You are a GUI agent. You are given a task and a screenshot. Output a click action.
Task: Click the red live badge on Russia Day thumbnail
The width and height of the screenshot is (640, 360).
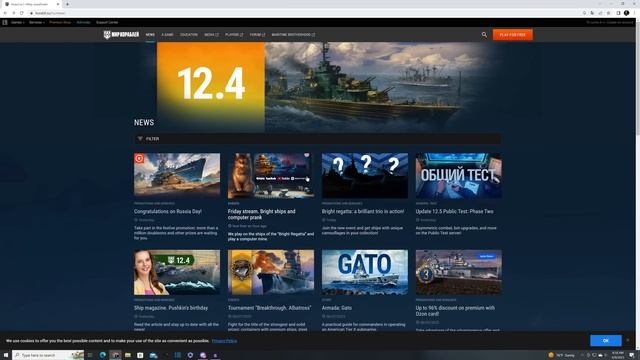(139, 158)
